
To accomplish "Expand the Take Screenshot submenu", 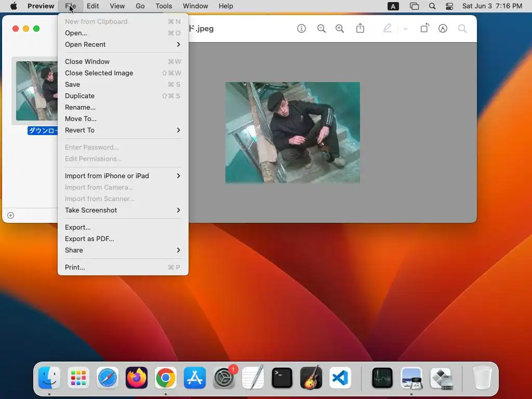I will click(x=123, y=210).
